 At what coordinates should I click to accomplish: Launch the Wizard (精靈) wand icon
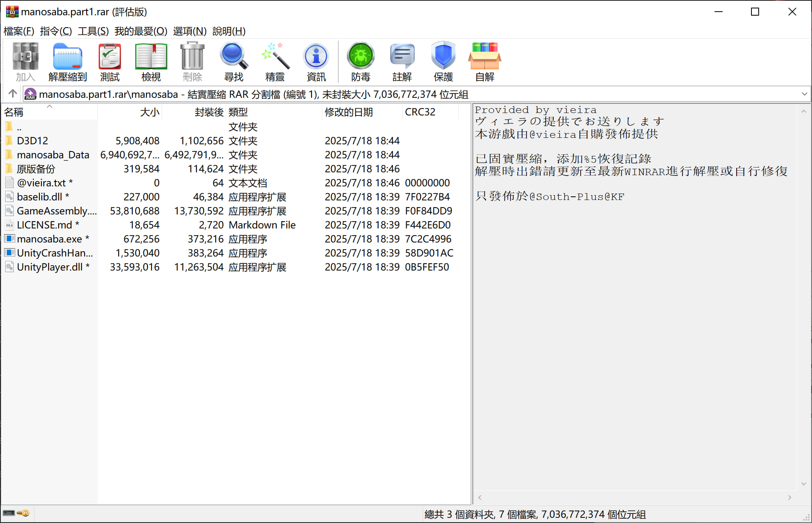(275, 61)
